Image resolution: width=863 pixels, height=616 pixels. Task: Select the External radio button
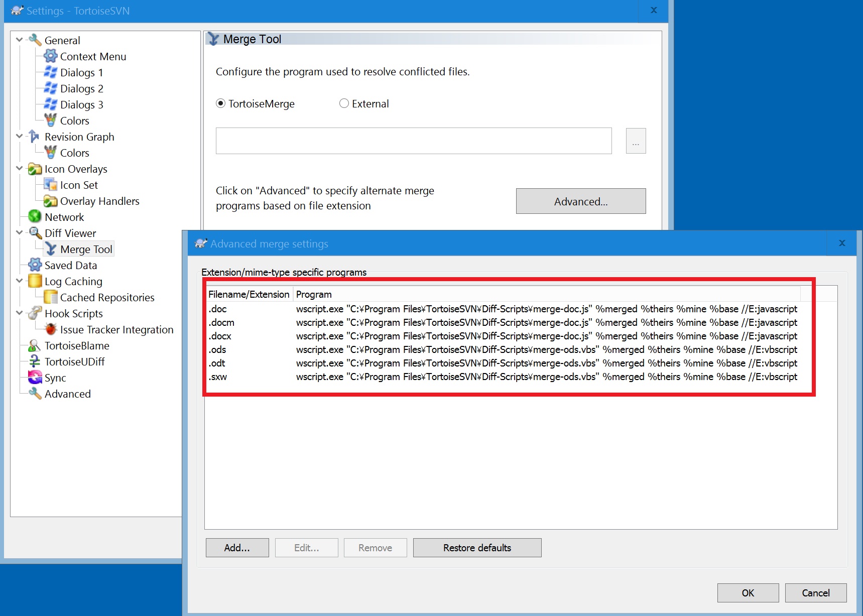coord(344,103)
